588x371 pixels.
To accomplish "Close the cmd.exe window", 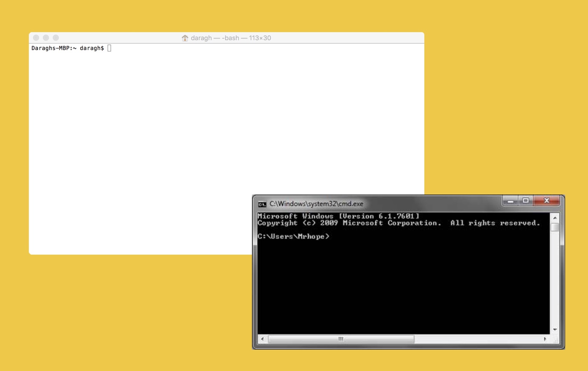I will coord(547,201).
